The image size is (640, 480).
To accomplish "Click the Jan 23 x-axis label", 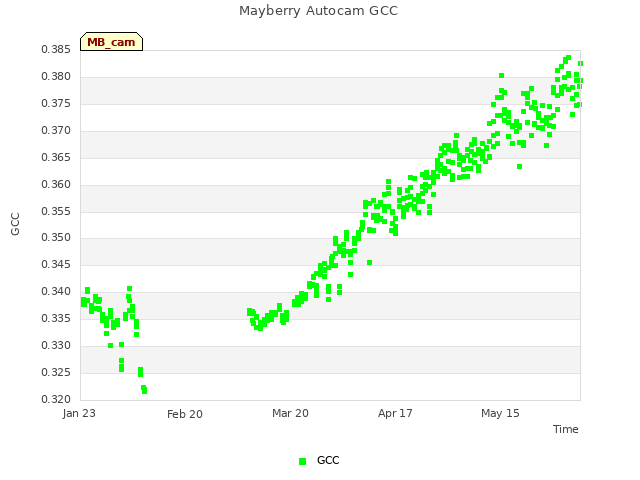I will point(79,413).
